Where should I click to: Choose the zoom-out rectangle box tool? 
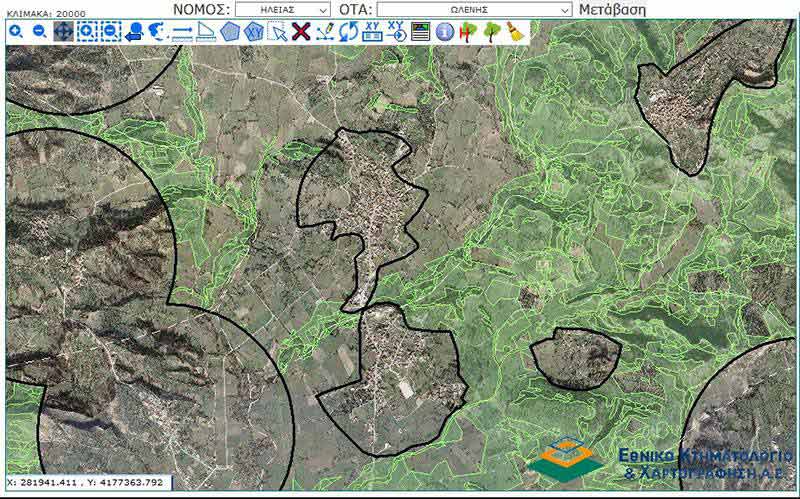111,32
